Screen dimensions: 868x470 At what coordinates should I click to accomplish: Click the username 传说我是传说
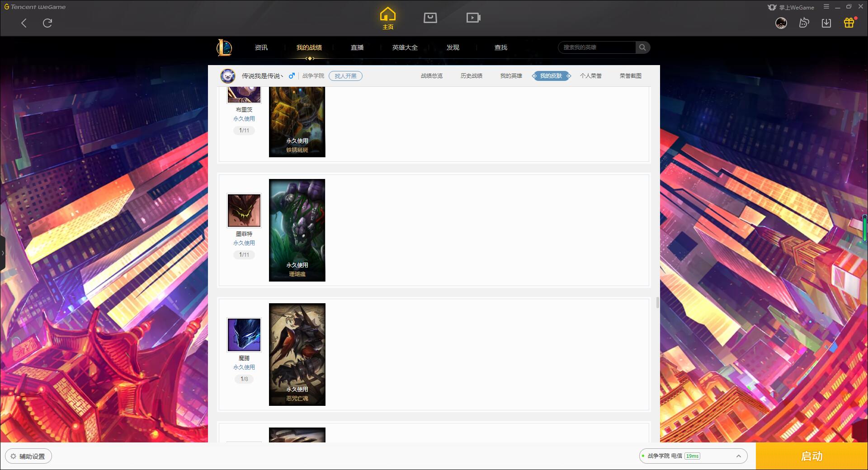click(x=262, y=76)
